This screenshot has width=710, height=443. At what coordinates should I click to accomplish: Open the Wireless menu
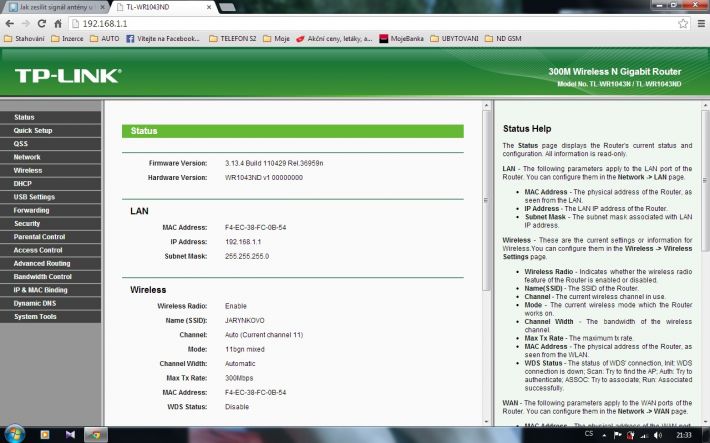click(x=51, y=170)
